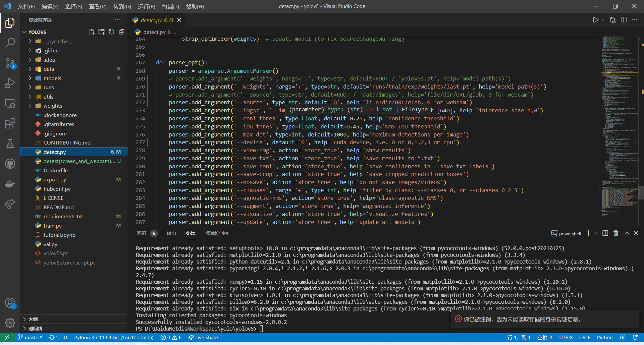Run Python file with play button
The image size is (644, 345).
pos(595,20)
